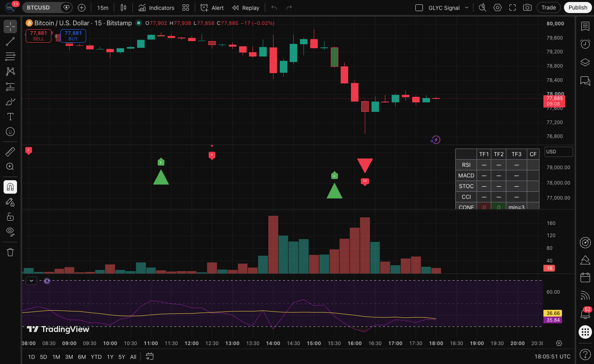
Task: Open the help center question icon
Action: tap(585, 354)
